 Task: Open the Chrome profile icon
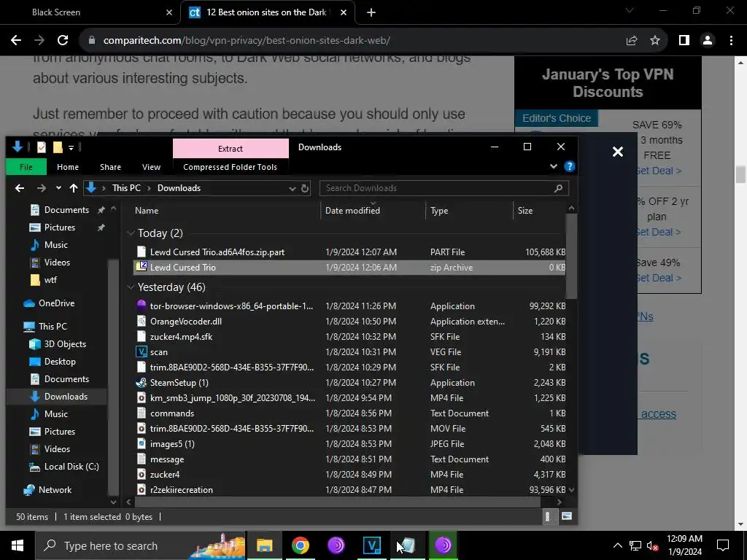708,41
